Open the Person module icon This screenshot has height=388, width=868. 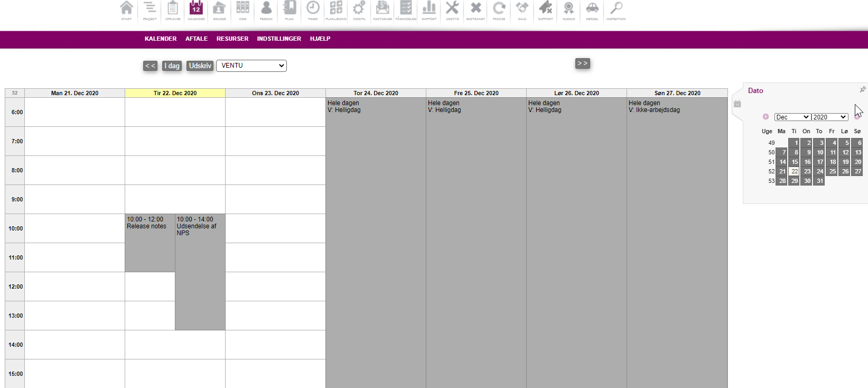click(x=266, y=10)
